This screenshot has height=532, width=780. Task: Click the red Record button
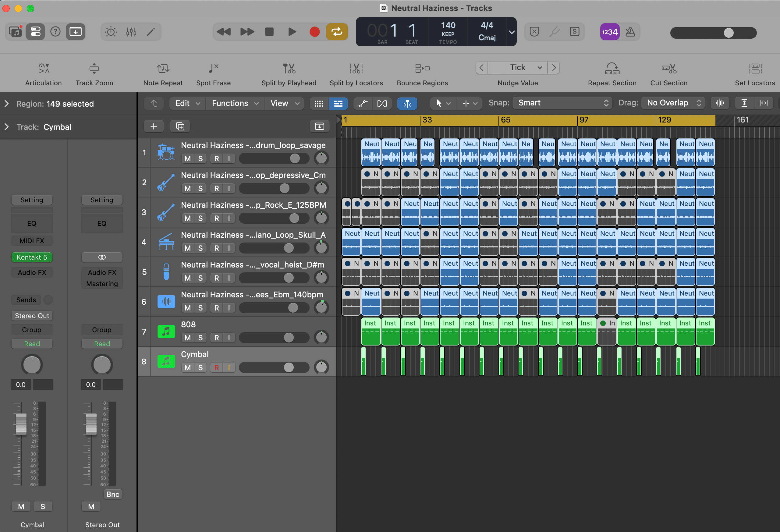(314, 32)
